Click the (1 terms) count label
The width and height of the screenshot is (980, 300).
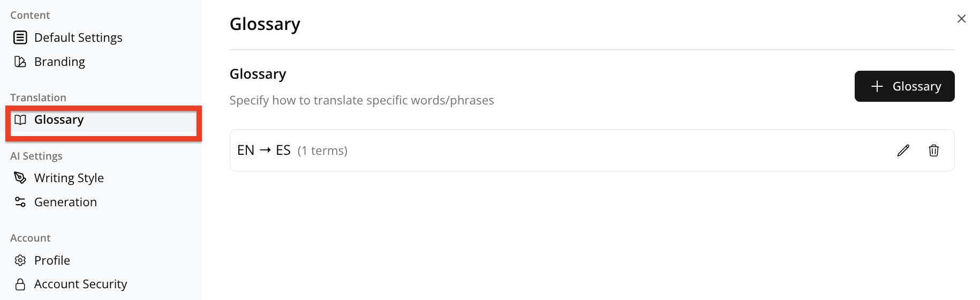pyautogui.click(x=322, y=151)
